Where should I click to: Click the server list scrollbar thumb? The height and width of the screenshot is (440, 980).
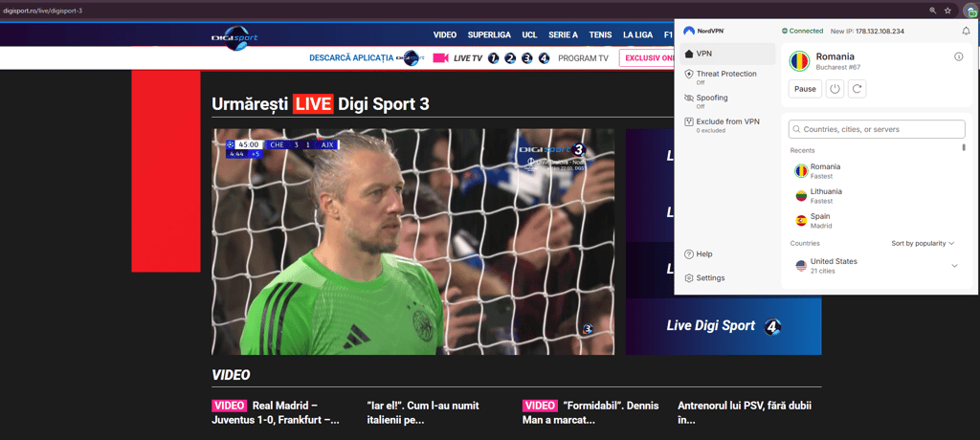pyautogui.click(x=964, y=147)
